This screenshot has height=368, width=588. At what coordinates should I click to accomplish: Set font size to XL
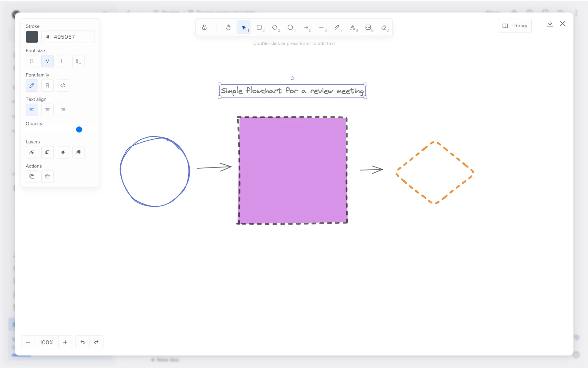pos(78,61)
